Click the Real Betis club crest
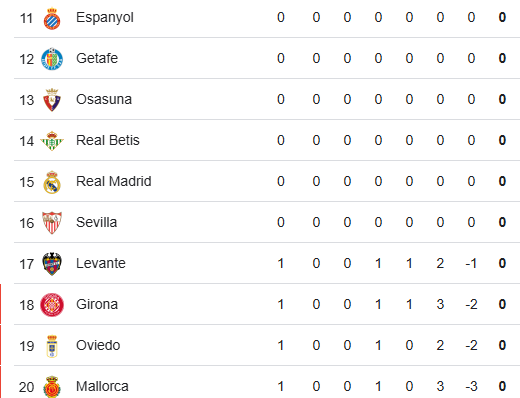This screenshot has height=398, width=520. pos(52,141)
